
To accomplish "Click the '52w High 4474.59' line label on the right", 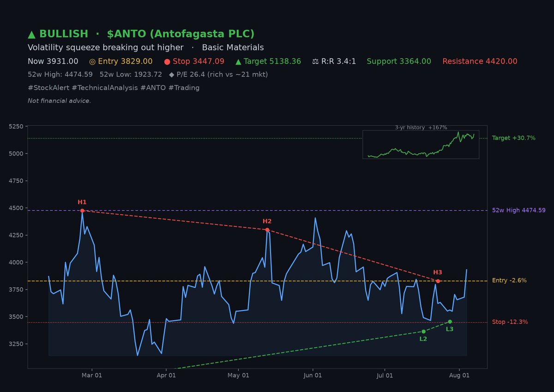I will pyautogui.click(x=519, y=210).
